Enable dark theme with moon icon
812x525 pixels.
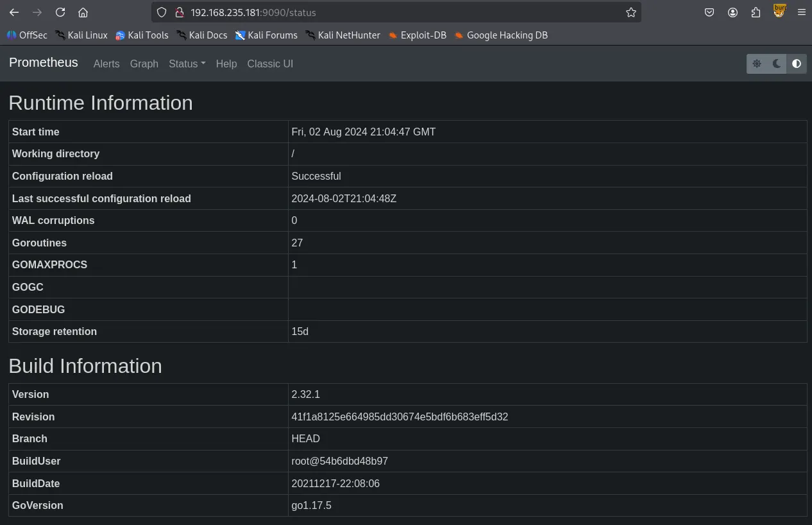pyautogui.click(x=777, y=64)
